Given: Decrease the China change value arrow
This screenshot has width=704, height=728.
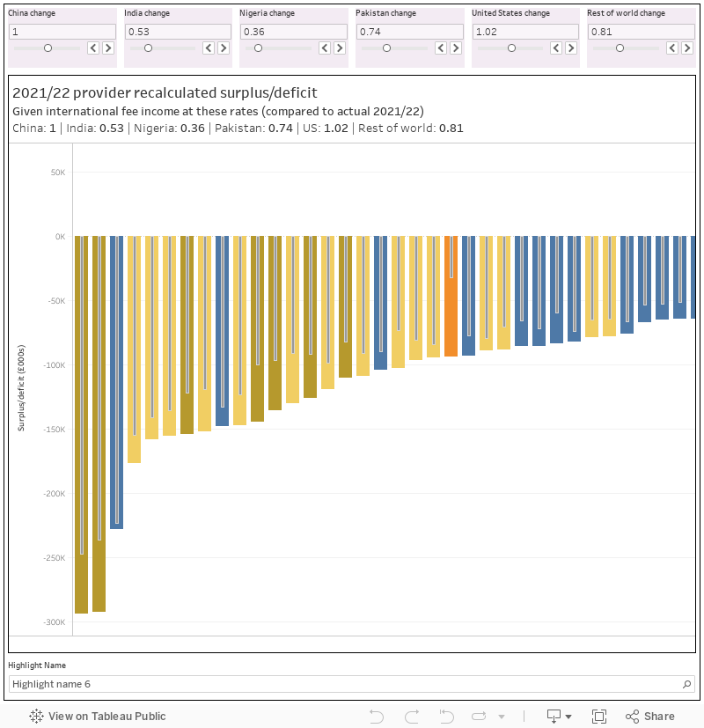Looking at the screenshot, I should point(92,48).
